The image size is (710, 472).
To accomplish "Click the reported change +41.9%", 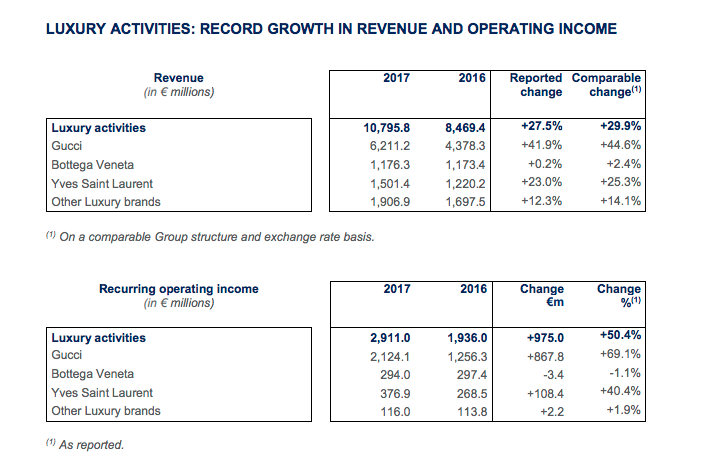I will tap(542, 145).
